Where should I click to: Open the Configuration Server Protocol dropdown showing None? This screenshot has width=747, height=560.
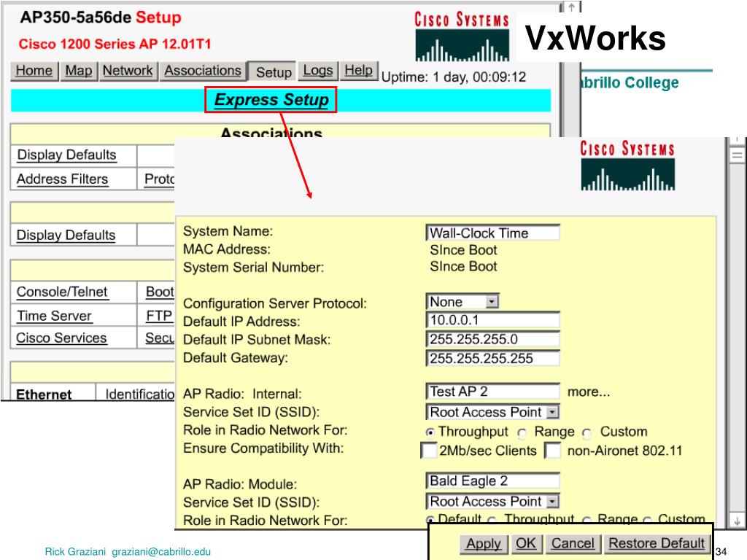pos(462,302)
